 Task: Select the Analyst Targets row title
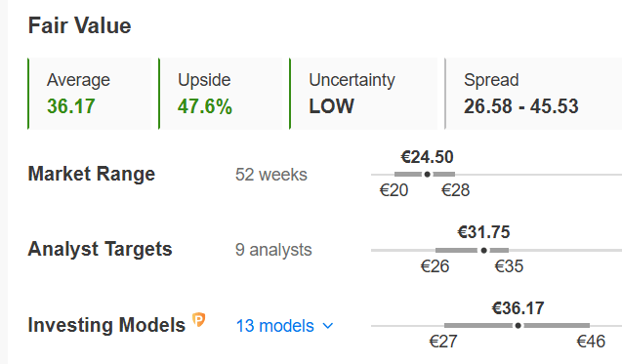[100, 250]
